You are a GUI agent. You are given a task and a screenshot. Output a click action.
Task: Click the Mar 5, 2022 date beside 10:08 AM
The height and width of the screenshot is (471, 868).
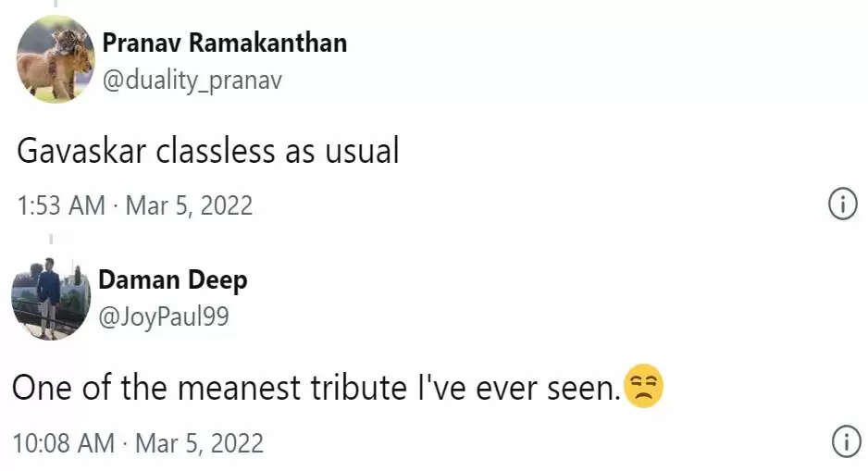199,443
